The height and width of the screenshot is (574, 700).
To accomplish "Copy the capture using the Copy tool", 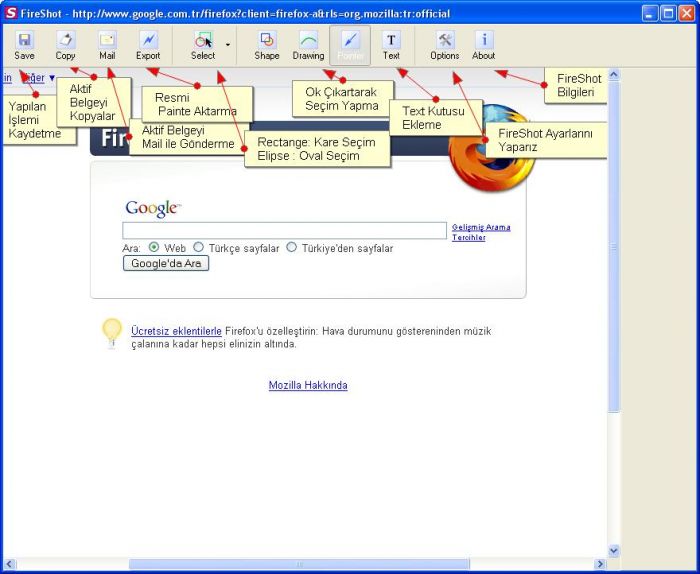I will pyautogui.click(x=65, y=45).
